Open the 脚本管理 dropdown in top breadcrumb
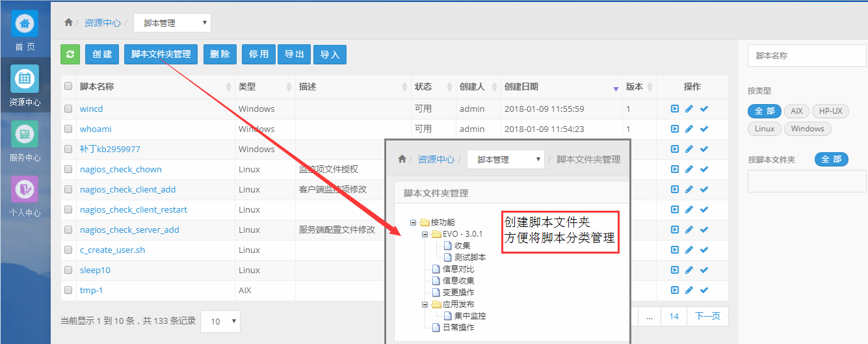Viewport: 868px width, 344px height. pos(172,23)
